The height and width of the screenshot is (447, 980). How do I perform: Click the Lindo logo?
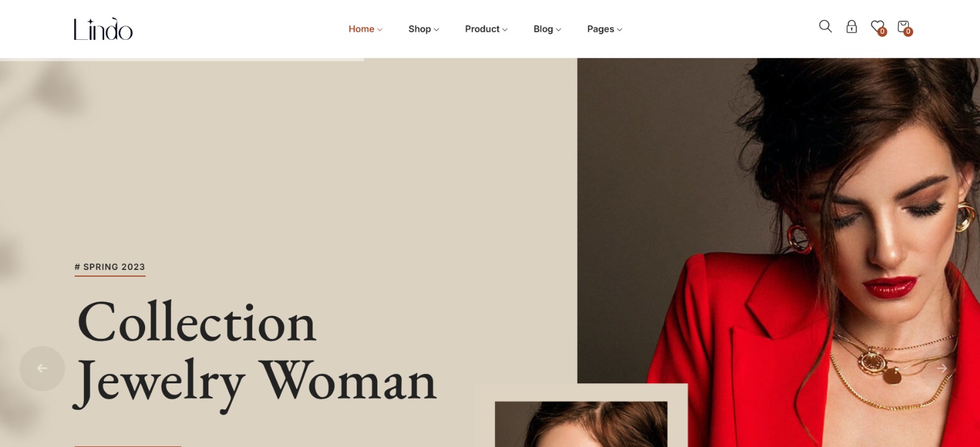(x=103, y=29)
